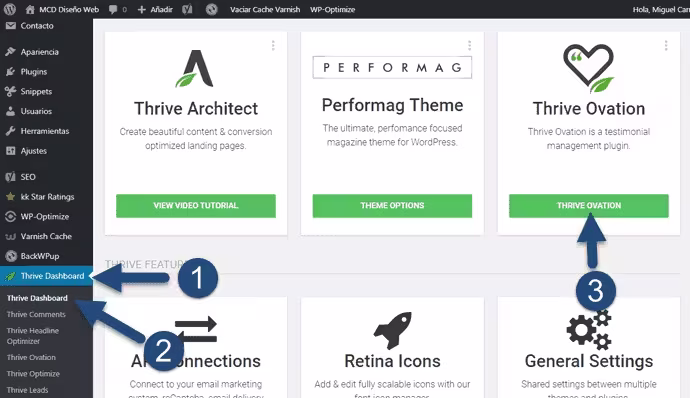Open Herramientas in the sidebar

point(45,131)
